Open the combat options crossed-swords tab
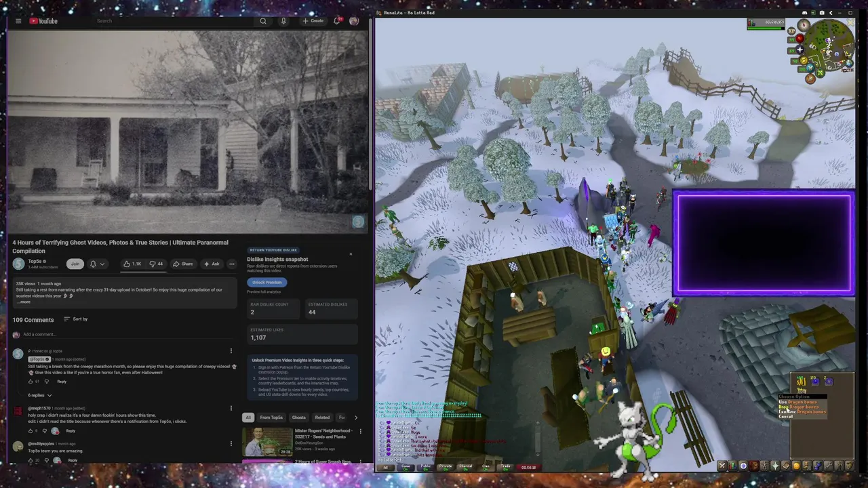 [722, 466]
